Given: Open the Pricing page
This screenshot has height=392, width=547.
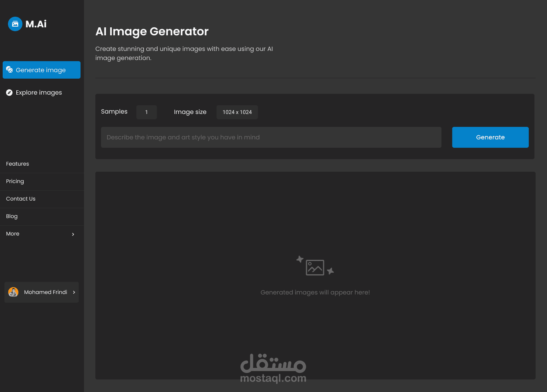Looking at the screenshot, I should 15,181.
